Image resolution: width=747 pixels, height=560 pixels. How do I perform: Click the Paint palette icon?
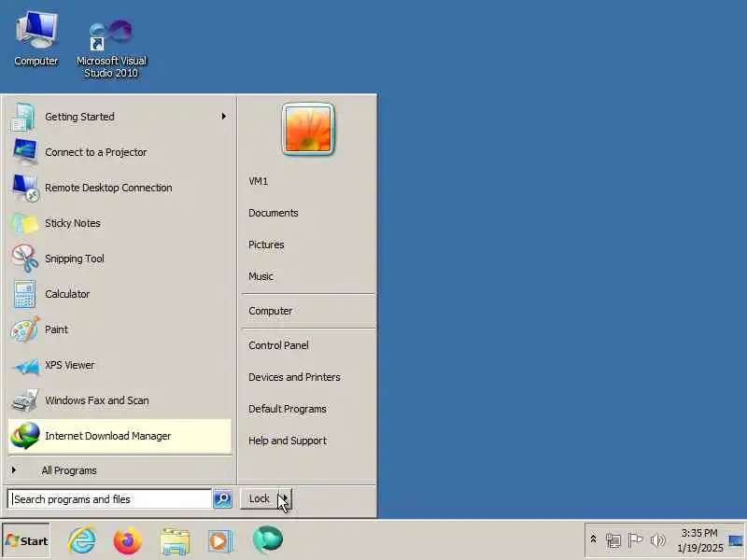tap(25, 329)
